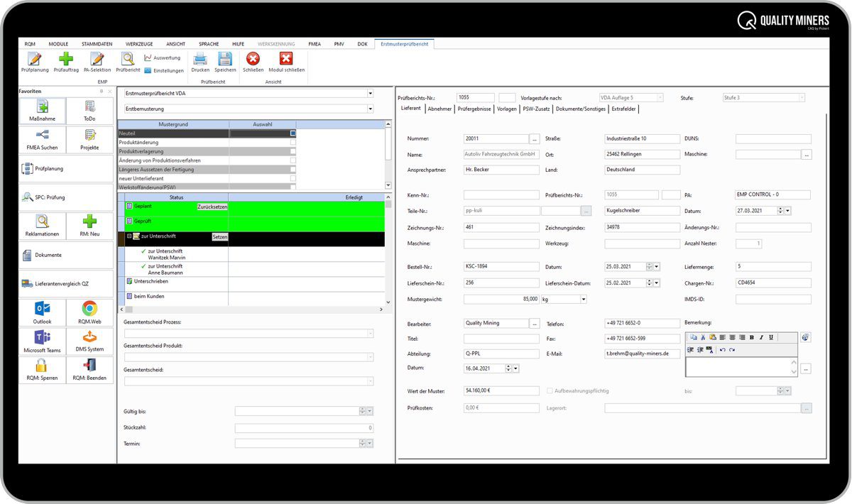
Task: Toggle the Neuteil Auswahl checkbox
Action: [293, 133]
